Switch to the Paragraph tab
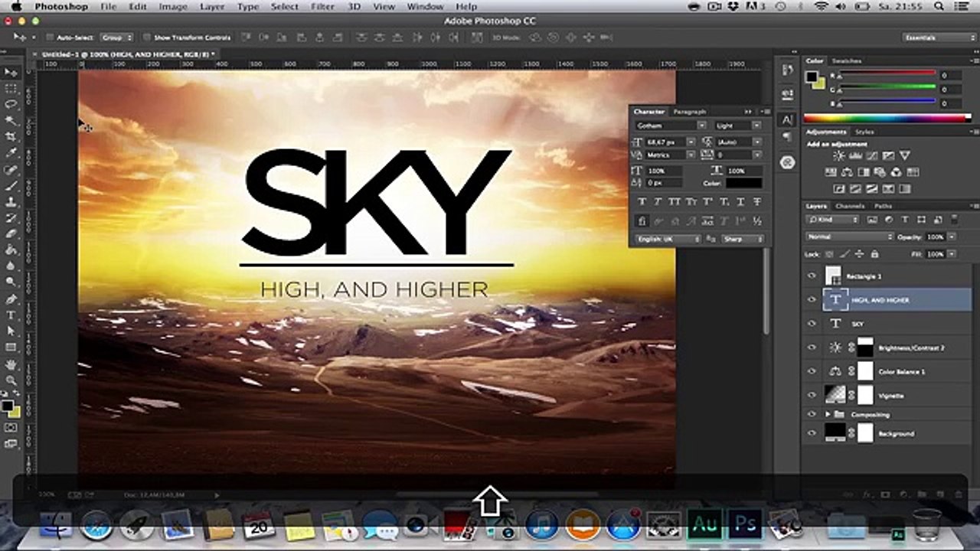The height and width of the screenshot is (551, 980). click(690, 112)
